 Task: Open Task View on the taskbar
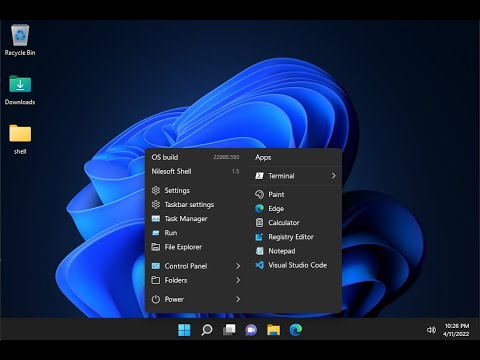coord(229,330)
